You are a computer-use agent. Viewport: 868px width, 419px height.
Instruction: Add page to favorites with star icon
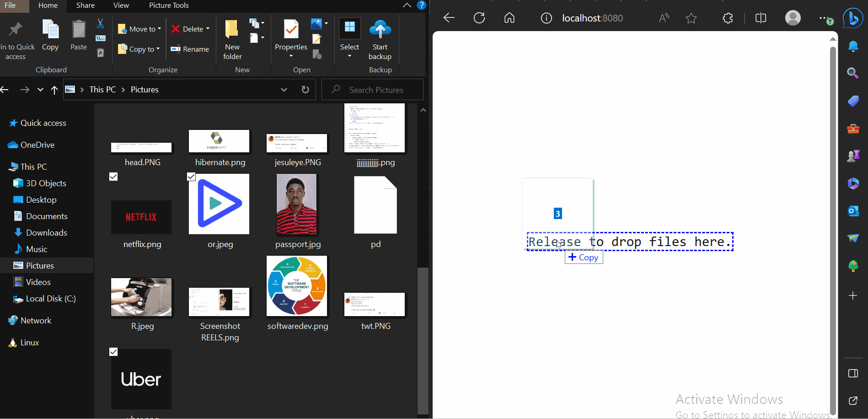(691, 18)
